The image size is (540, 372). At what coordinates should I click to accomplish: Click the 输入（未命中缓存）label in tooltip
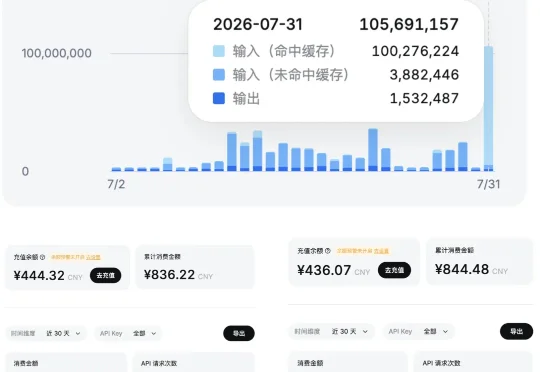(x=291, y=75)
